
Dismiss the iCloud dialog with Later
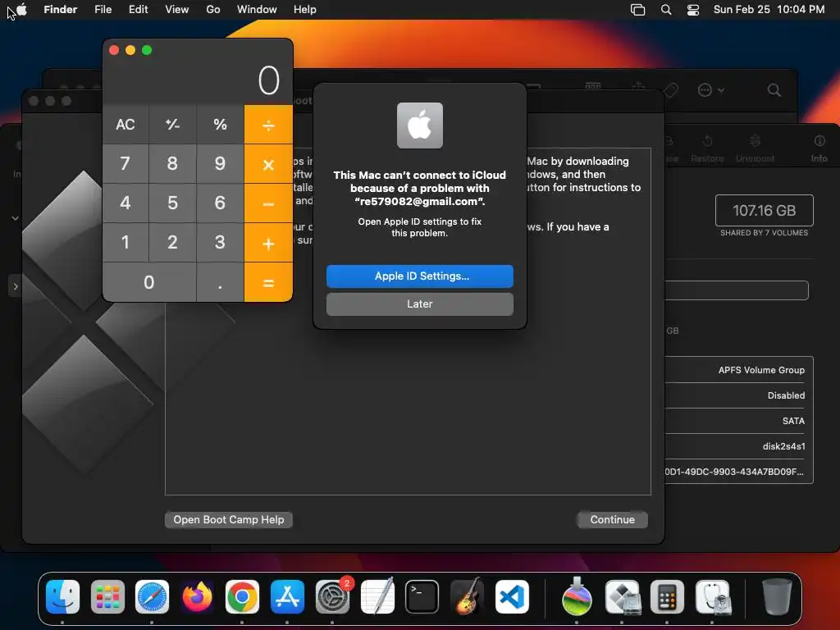pos(419,304)
